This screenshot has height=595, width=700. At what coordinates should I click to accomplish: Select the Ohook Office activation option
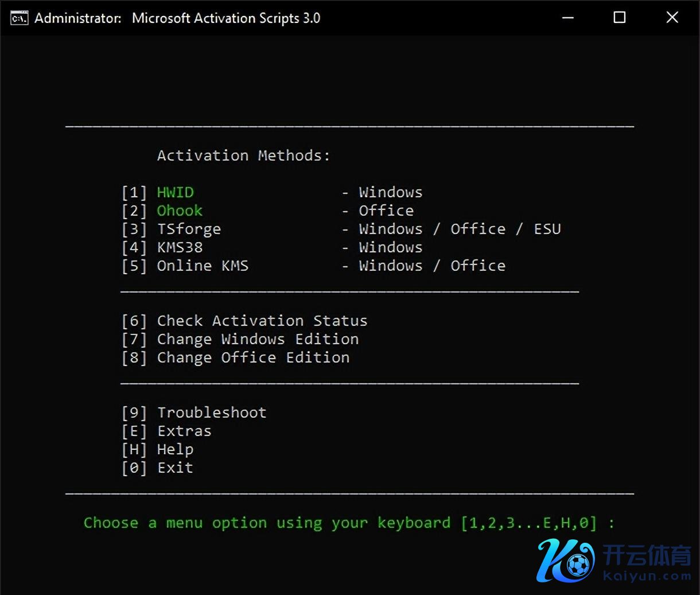tap(180, 211)
